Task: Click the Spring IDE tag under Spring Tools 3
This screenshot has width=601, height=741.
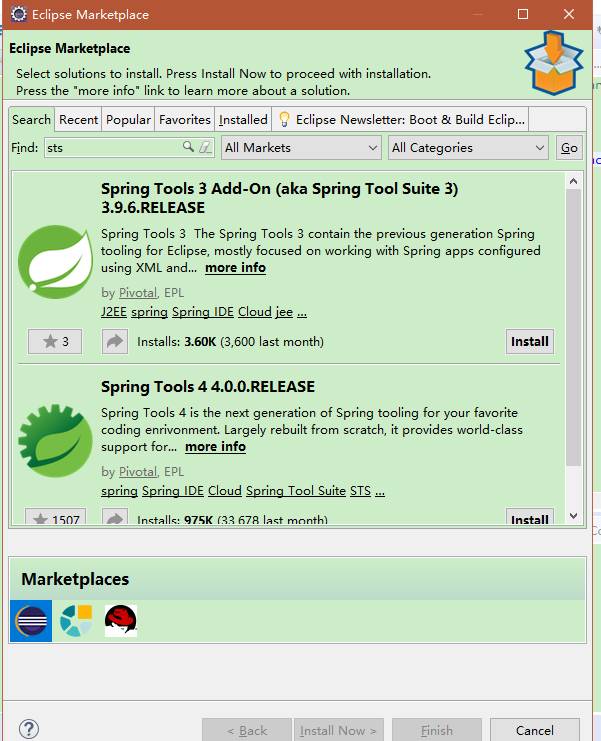Action: tap(203, 312)
